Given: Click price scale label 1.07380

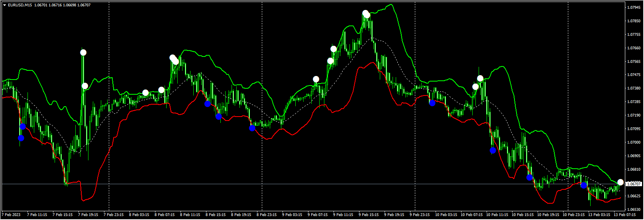Looking at the screenshot, I should click(633, 88).
